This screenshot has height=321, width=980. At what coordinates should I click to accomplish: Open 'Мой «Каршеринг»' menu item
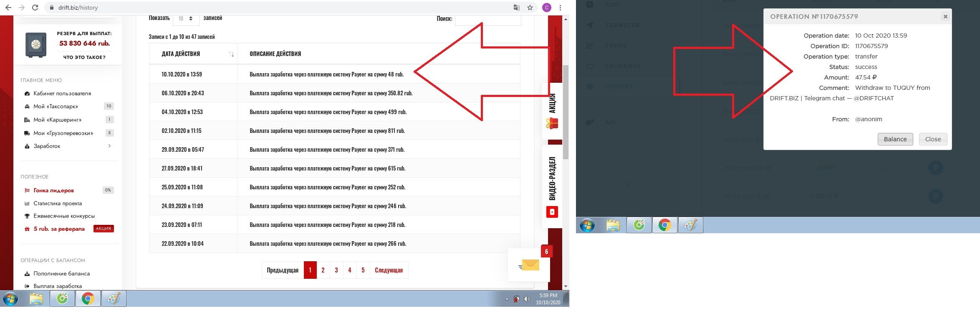[57, 120]
